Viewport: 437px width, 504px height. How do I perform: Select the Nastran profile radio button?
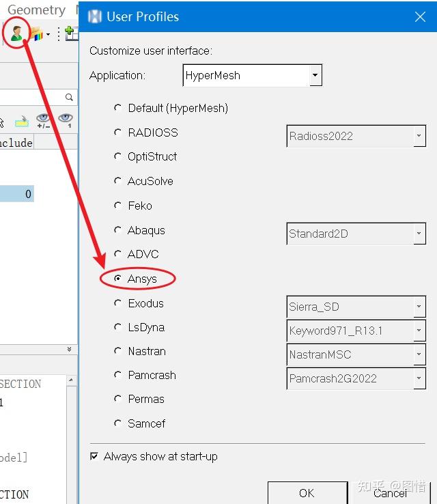pos(119,351)
